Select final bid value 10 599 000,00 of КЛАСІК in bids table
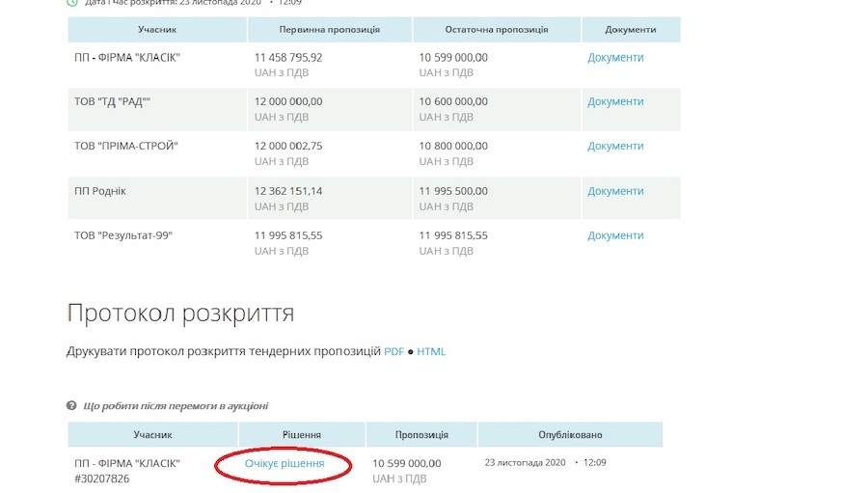Viewport: 868px width, 493px height. tap(453, 58)
